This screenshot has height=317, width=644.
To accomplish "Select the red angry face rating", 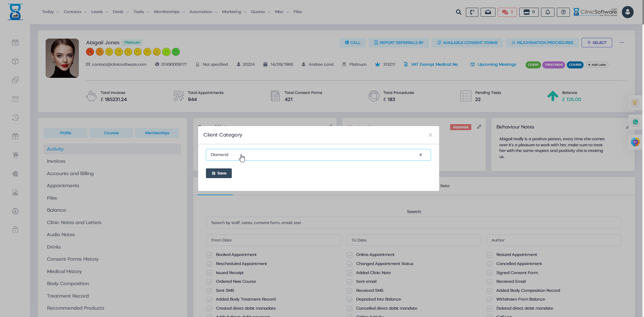I will pyautogui.click(x=90, y=52).
